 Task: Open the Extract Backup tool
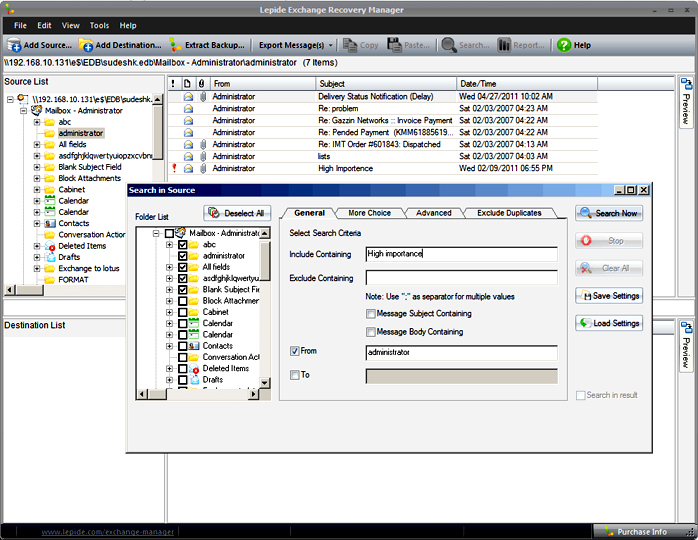207,45
